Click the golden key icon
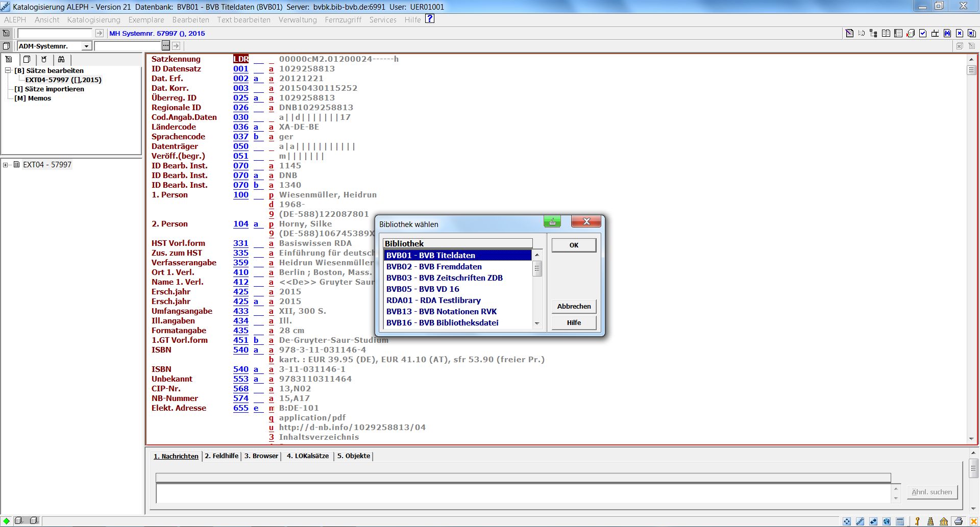Viewport: 980px width, 527px height. [x=917, y=521]
